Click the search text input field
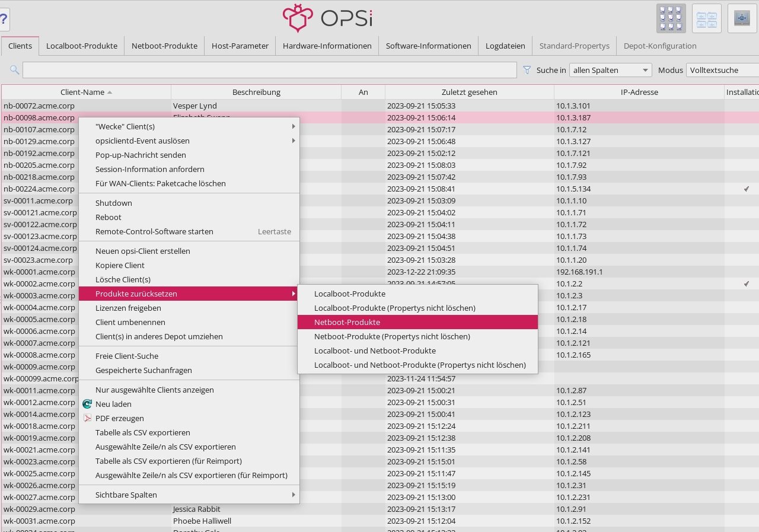The width and height of the screenshot is (759, 532). 270,70
